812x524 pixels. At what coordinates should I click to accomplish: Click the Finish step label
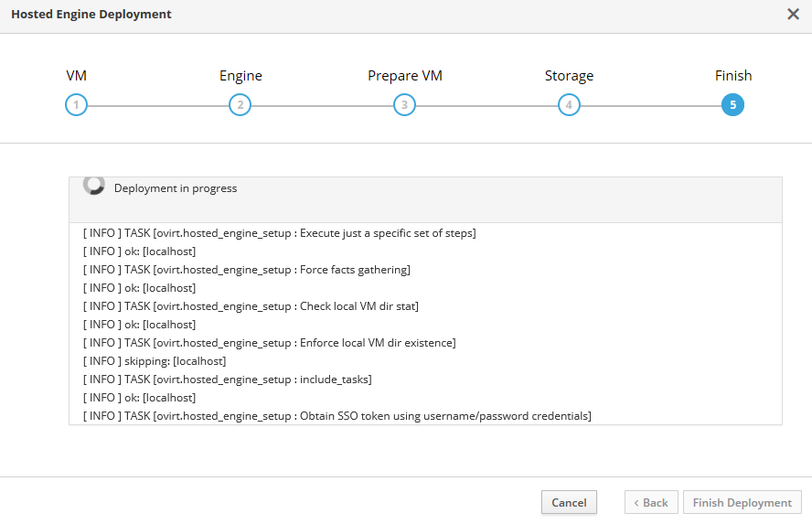pyautogui.click(x=733, y=76)
